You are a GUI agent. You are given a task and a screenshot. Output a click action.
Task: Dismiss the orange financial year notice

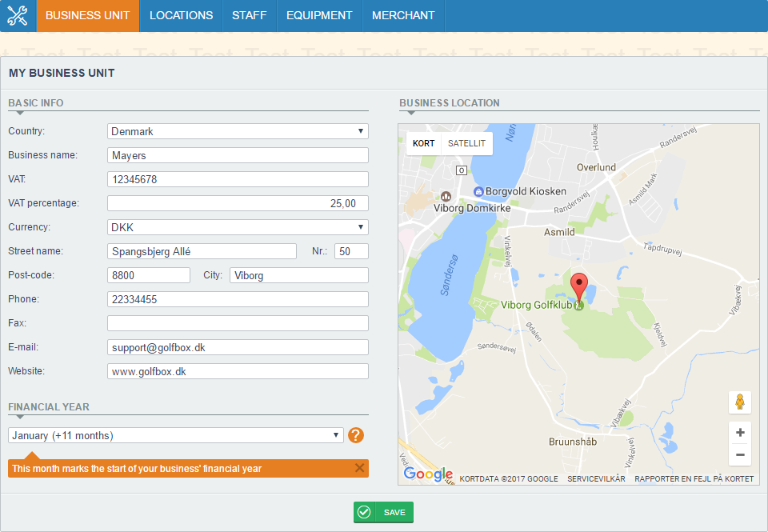[359, 468]
